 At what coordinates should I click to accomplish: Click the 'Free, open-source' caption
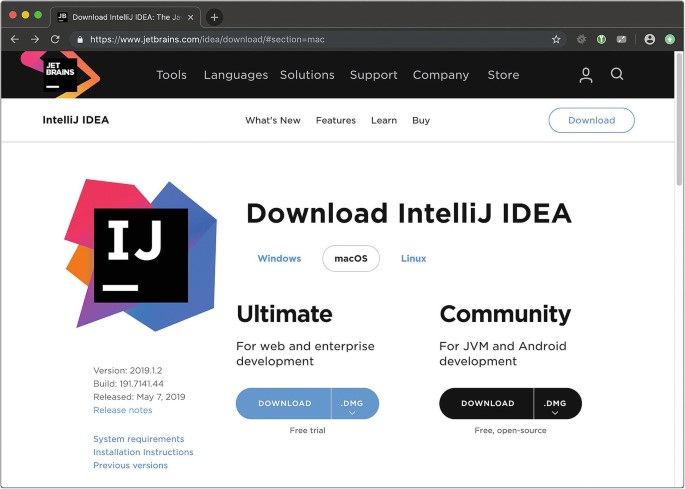coord(510,430)
